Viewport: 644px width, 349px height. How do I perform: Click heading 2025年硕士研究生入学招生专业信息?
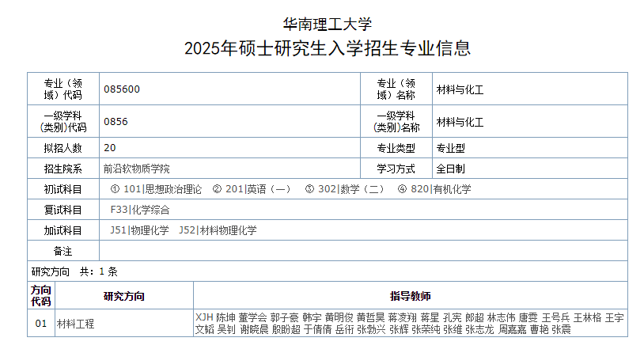[x=328, y=48]
